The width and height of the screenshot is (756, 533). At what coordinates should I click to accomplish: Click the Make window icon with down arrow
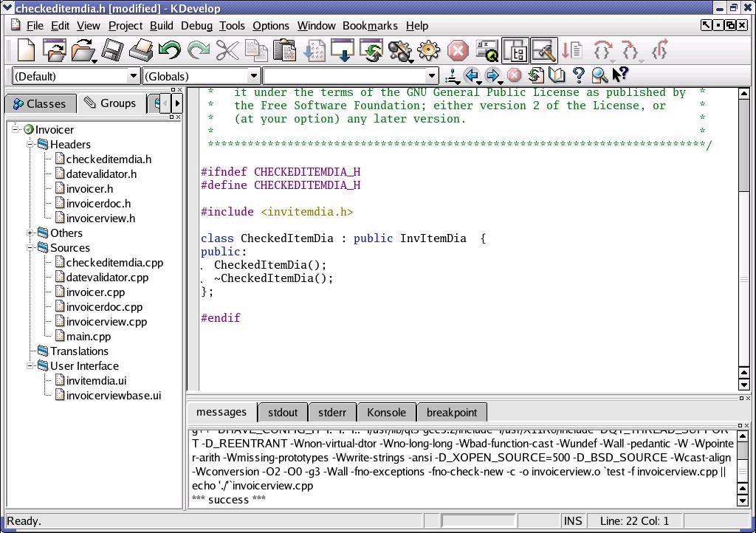click(343, 50)
